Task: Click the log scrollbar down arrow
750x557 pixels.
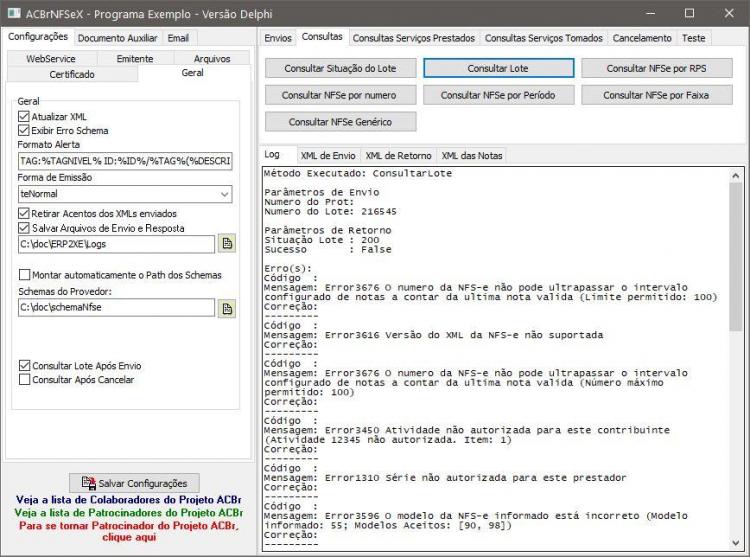Action: (x=736, y=543)
